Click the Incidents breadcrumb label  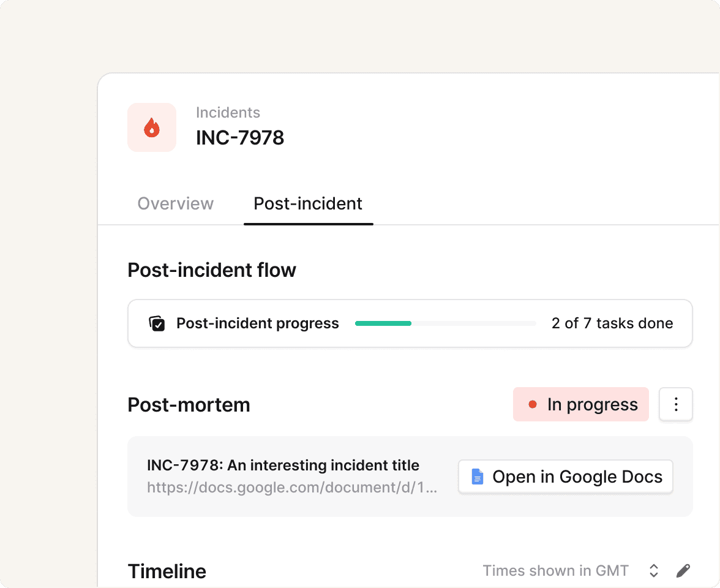(228, 112)
